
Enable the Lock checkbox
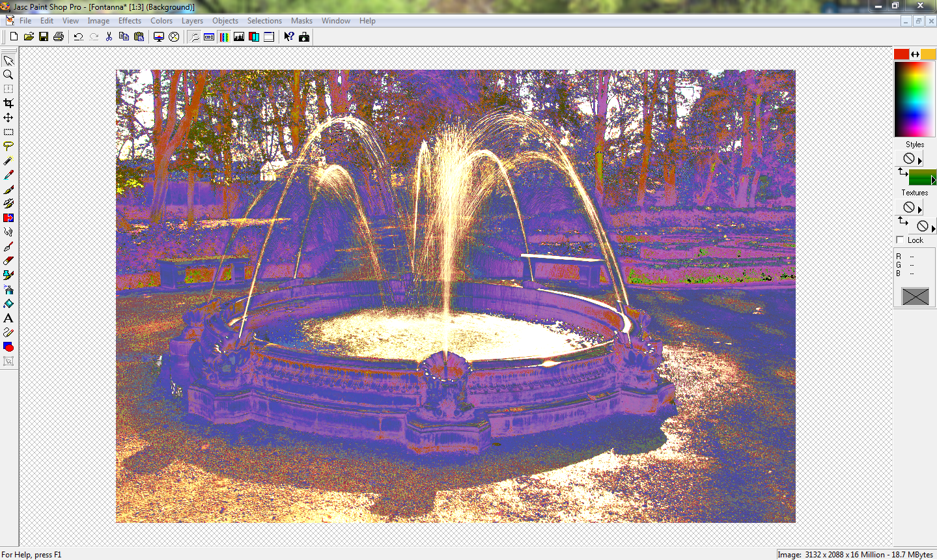901,240
